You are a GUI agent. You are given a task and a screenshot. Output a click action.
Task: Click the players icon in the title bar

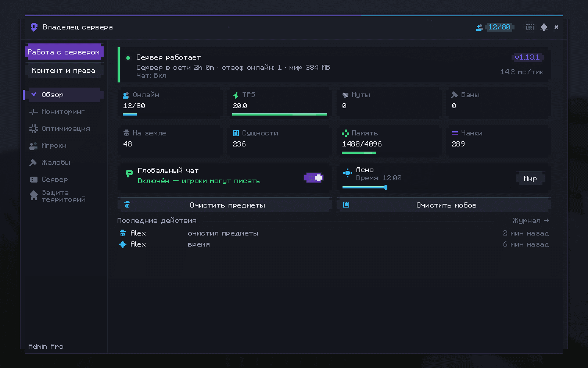(479, 27)
